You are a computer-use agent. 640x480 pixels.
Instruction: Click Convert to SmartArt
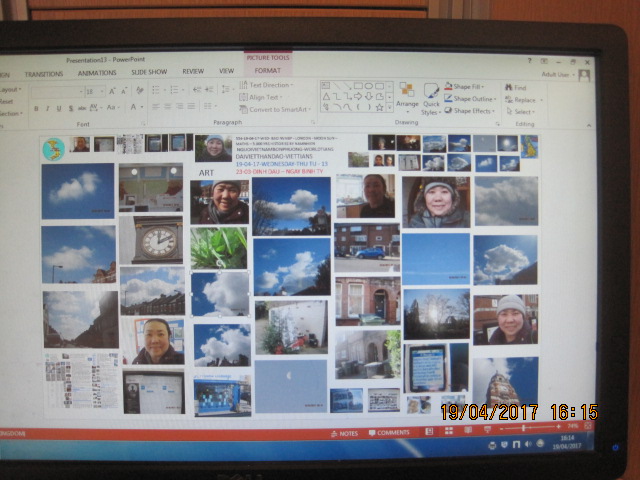tap(275, 109)
